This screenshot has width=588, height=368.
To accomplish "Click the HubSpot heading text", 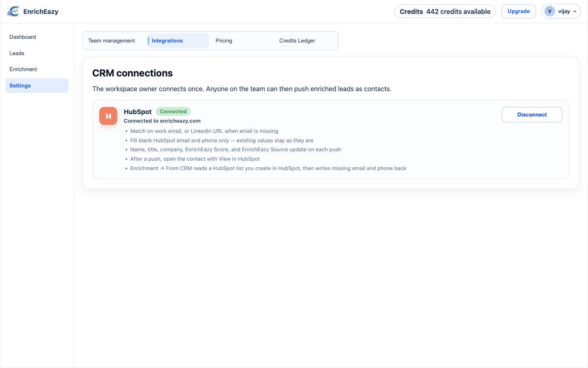I will tap(138, 112).
